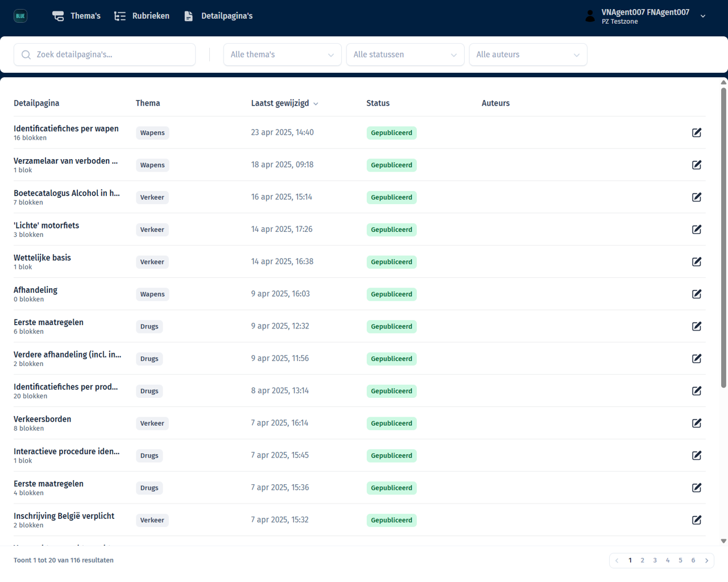Viewport: 728px width, 582px height.
Task: Click scrollbar down arrow
Action: click(723, 541)
